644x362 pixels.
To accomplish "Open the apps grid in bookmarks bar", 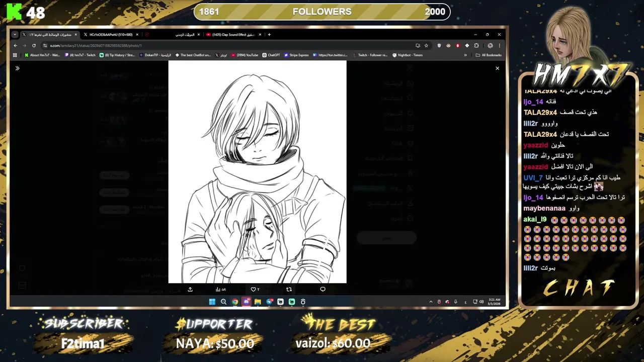I will [15, 55].
